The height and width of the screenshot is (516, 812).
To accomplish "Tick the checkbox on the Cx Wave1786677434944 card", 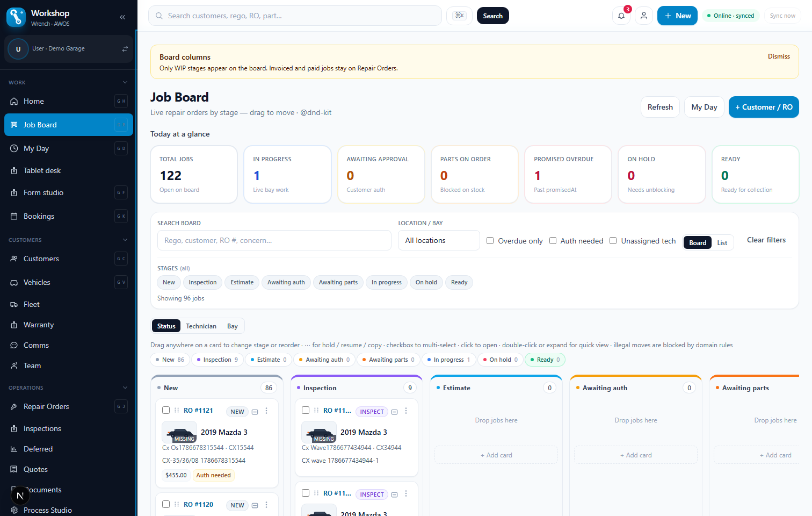I will 306,410.
